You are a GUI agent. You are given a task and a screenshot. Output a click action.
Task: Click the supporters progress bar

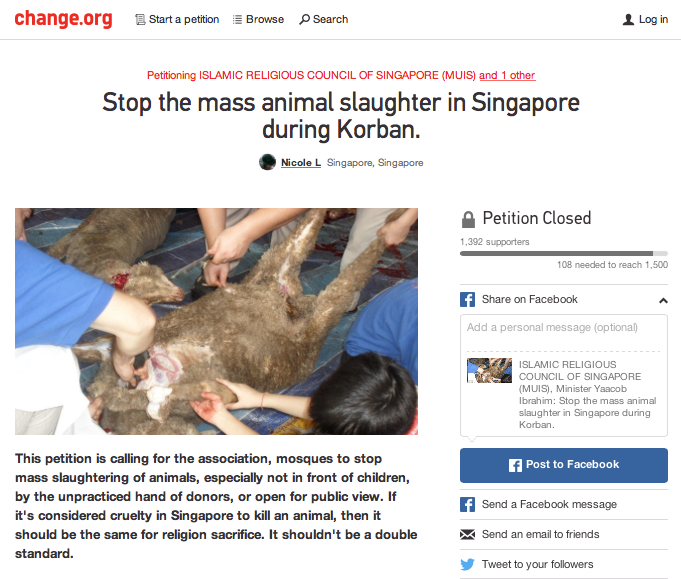564,253
